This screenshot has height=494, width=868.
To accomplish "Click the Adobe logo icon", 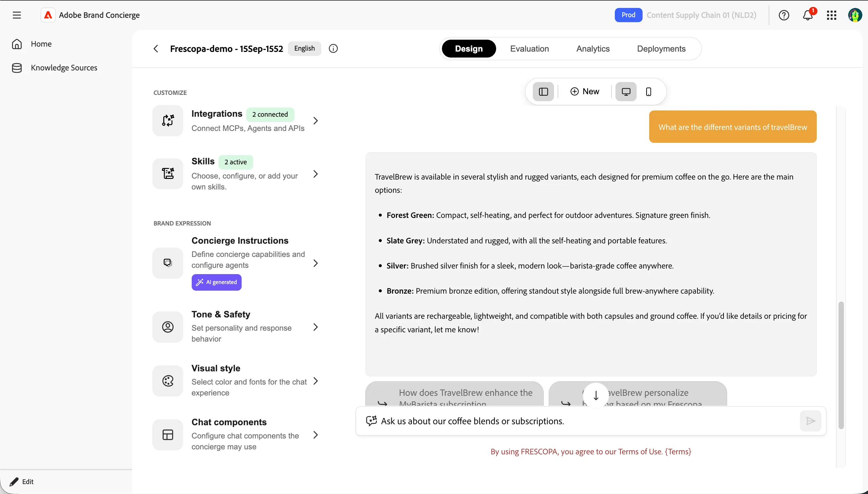I will pyautogui.click(x=48, y=15).
